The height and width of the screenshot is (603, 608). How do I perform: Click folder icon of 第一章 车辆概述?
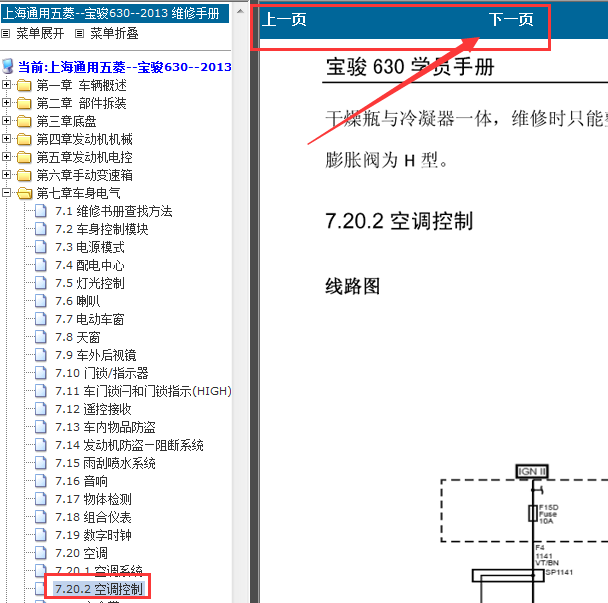[24, 85]
